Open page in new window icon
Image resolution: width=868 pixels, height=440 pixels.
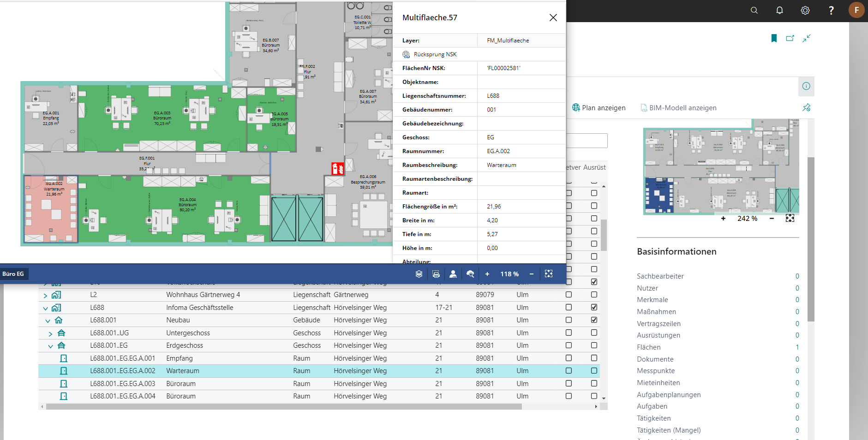pyautogui.click(x=790, y=38)
